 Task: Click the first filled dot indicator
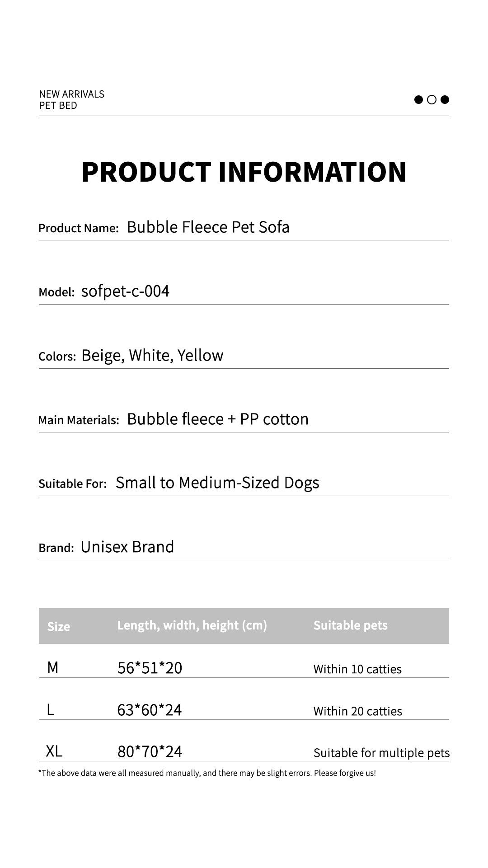tap(418, 99)
